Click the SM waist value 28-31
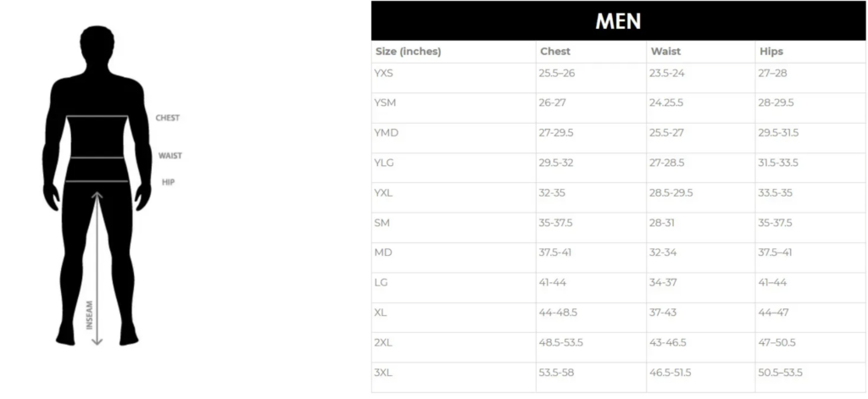868x399 pixels. (663, 223)
